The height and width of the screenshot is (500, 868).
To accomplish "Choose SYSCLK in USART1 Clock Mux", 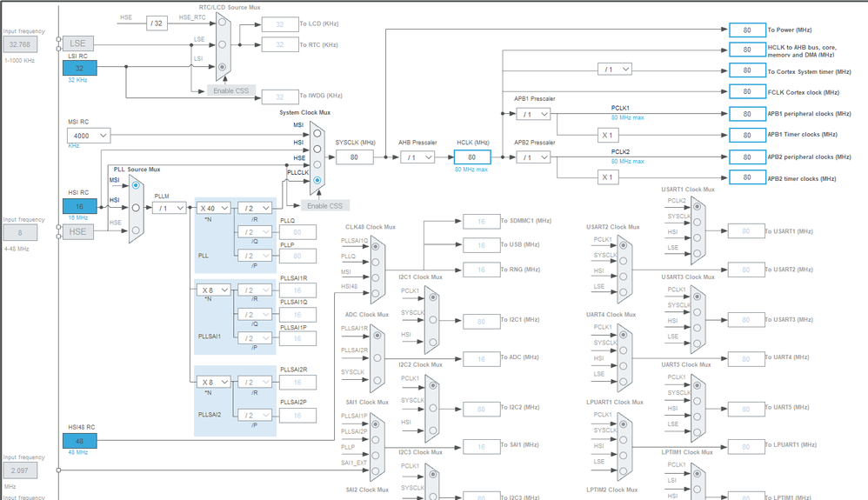I will tap(697, 222).
